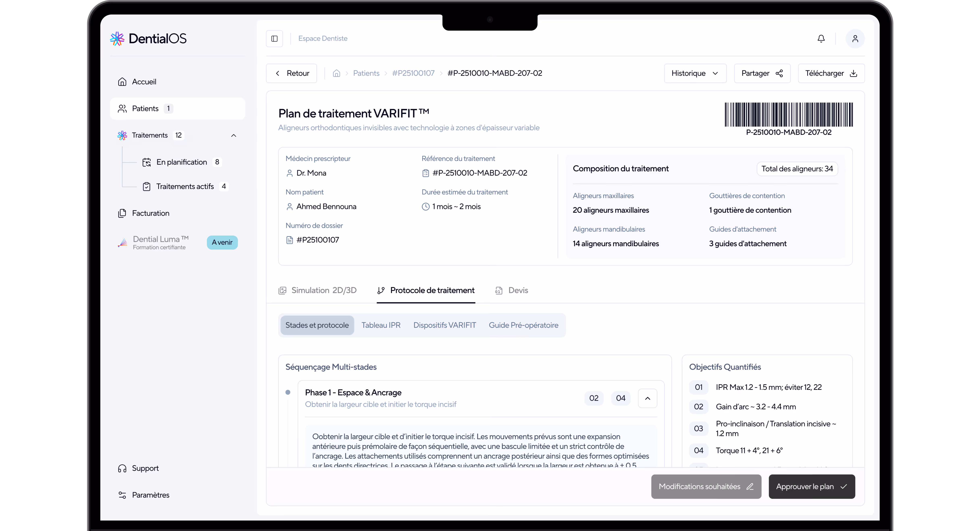Screen dimensions: 980x531
Task: Select stepper value 04 in Phase 1
Action: [621, 398]
